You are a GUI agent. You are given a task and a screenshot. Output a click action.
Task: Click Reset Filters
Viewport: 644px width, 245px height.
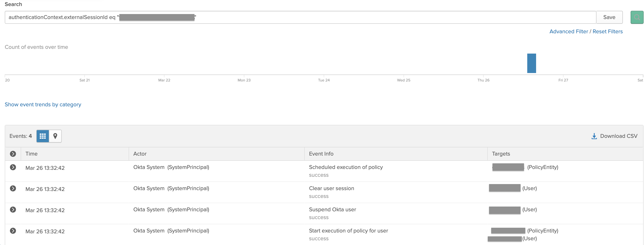[608, 31]
